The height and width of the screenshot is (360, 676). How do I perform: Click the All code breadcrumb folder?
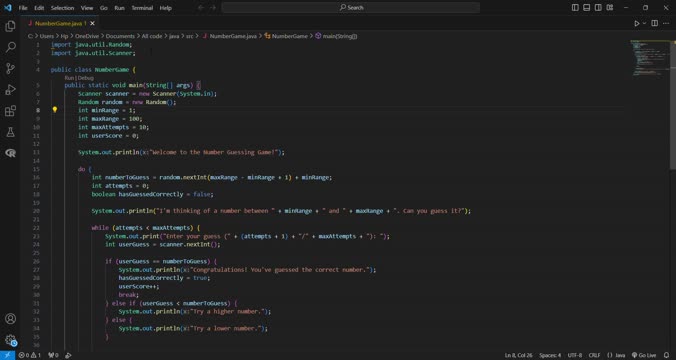pyautogui.click(x=152, y=36)
